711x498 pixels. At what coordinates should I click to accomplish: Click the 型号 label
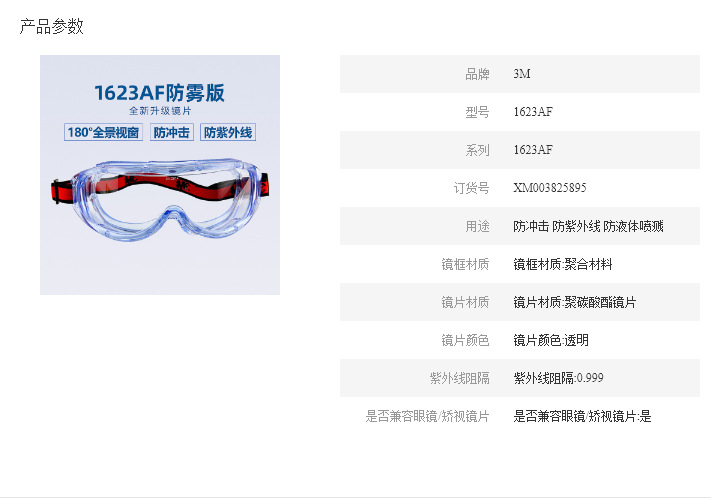477,112
